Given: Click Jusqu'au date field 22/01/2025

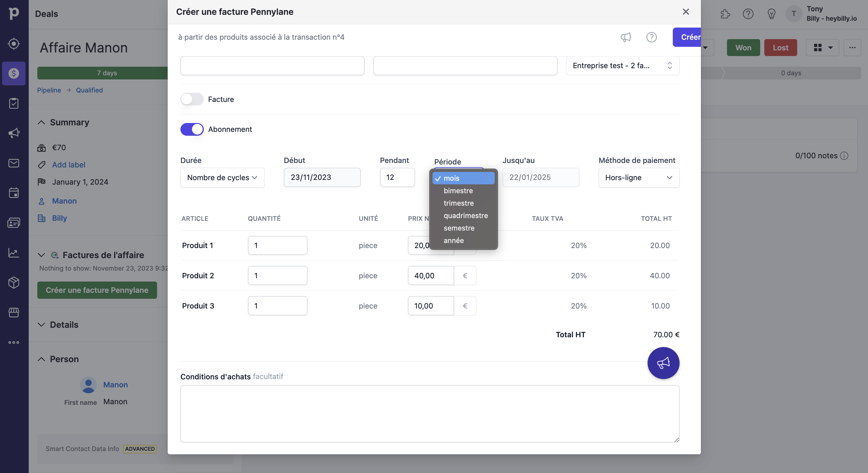Looking at the screenshot, I should point(540,177).
